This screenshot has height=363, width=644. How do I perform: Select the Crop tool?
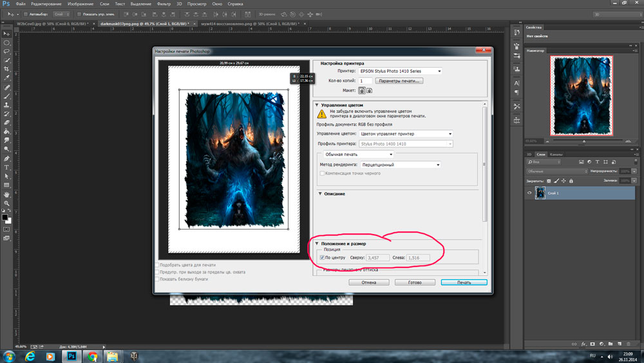point(6,69)
